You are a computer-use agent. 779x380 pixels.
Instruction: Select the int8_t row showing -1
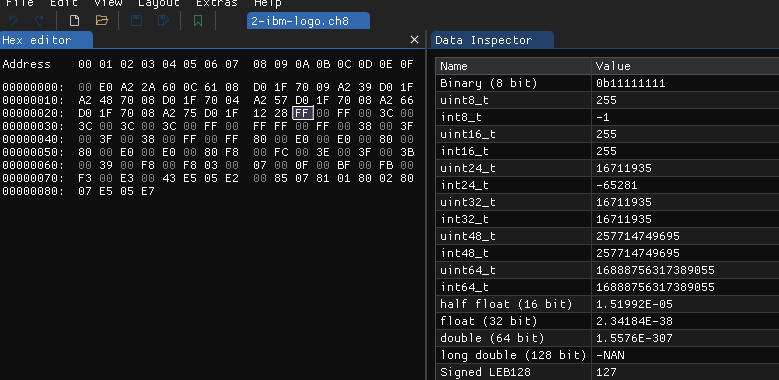pyautogui.click(x=608, y=117)
